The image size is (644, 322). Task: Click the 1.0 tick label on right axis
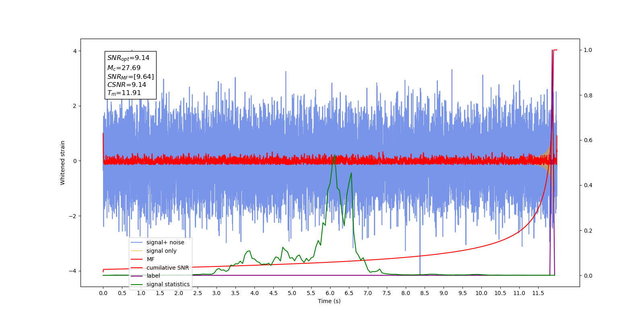click(588, 50)
